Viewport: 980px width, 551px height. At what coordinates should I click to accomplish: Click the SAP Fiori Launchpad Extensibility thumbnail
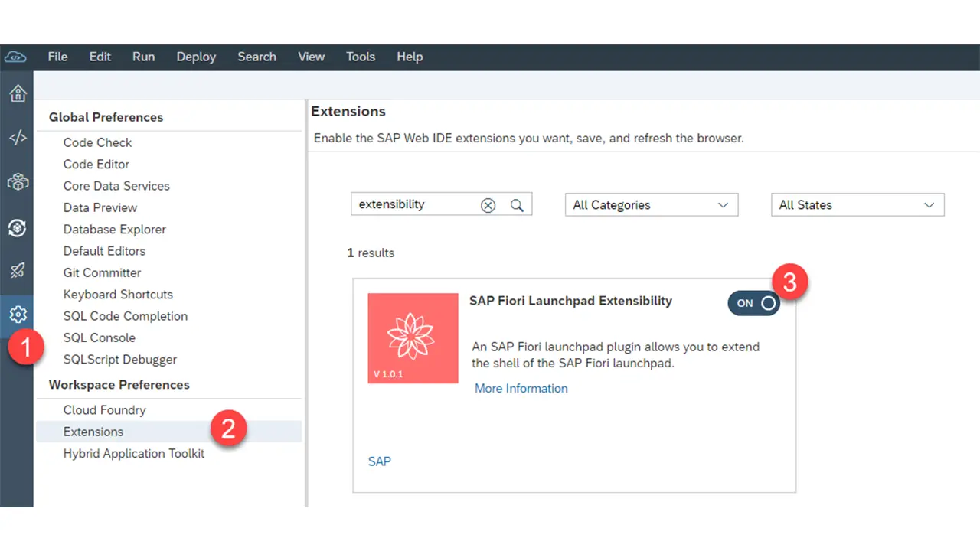(413, 338)
